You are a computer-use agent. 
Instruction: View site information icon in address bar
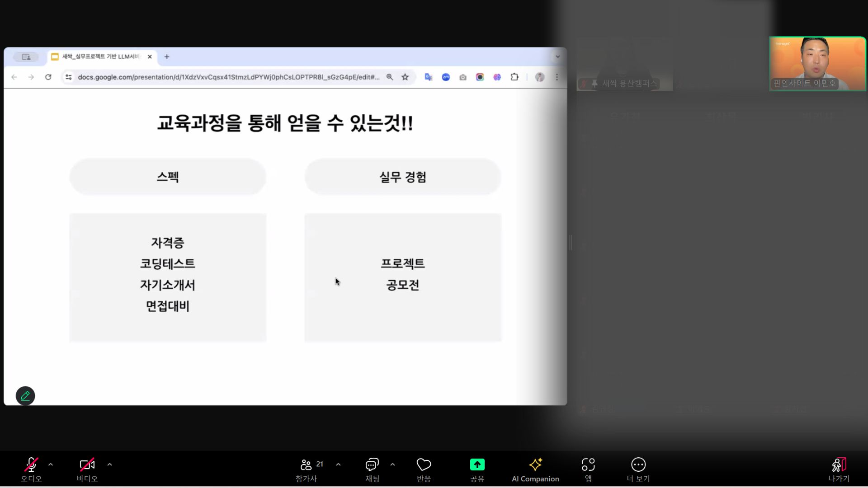tap(68, 77)
